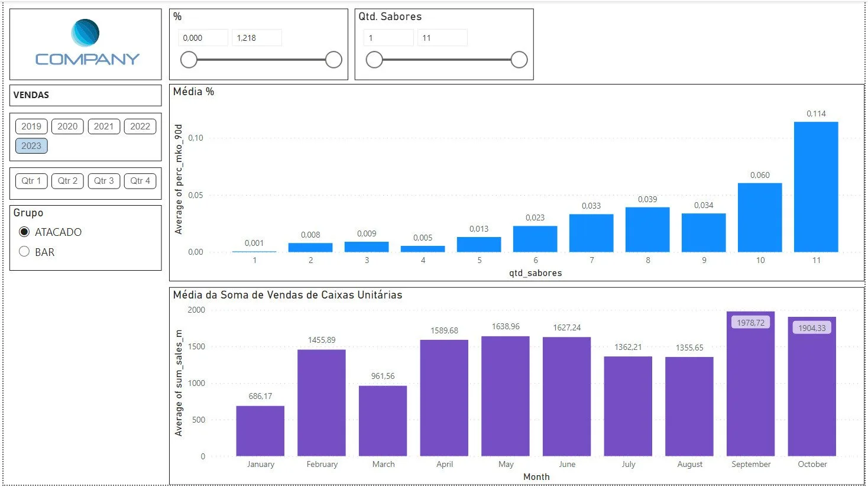Deselect the highlighted 2023 year filter
The height and width of the screenshot is (490, 868).
[31, 146]
